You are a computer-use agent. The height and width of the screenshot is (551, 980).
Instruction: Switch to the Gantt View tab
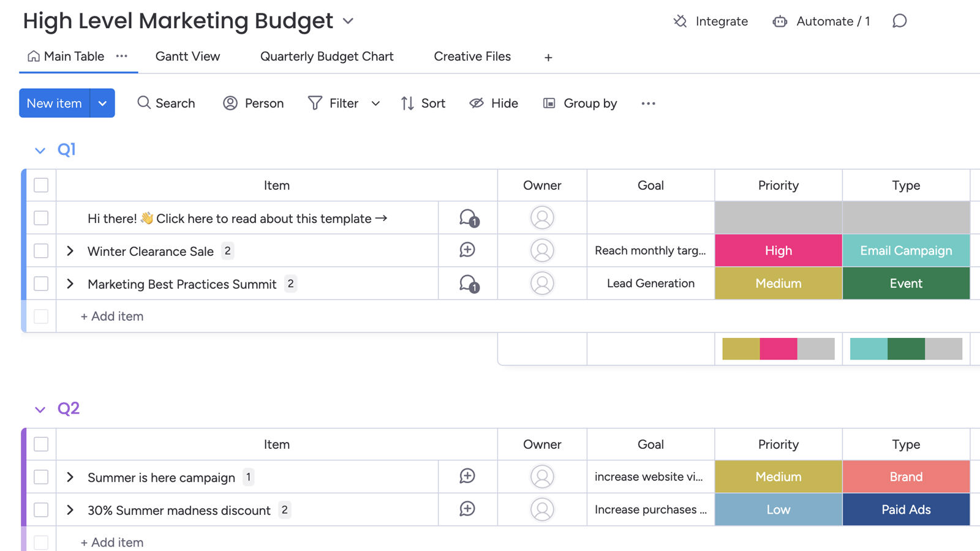pyautogui.click(x=187, y=56)
